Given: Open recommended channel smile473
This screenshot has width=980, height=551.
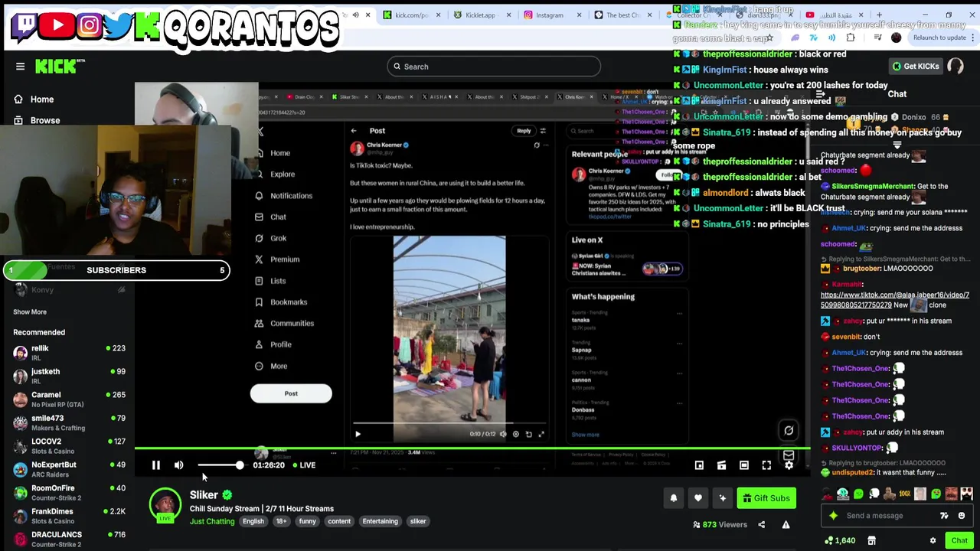Looking at the screenshot, I should (69, 422).
